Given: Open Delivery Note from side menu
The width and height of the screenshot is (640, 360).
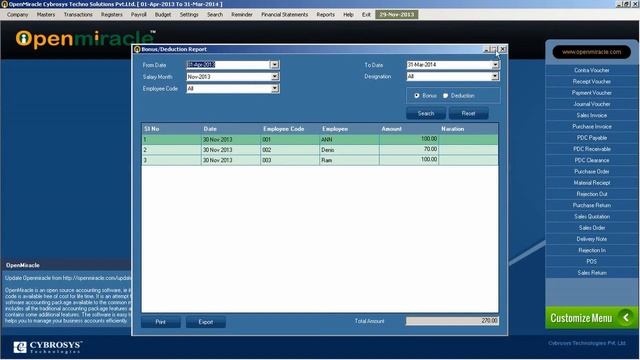Looking at the screenshot, I should point(591,239).
